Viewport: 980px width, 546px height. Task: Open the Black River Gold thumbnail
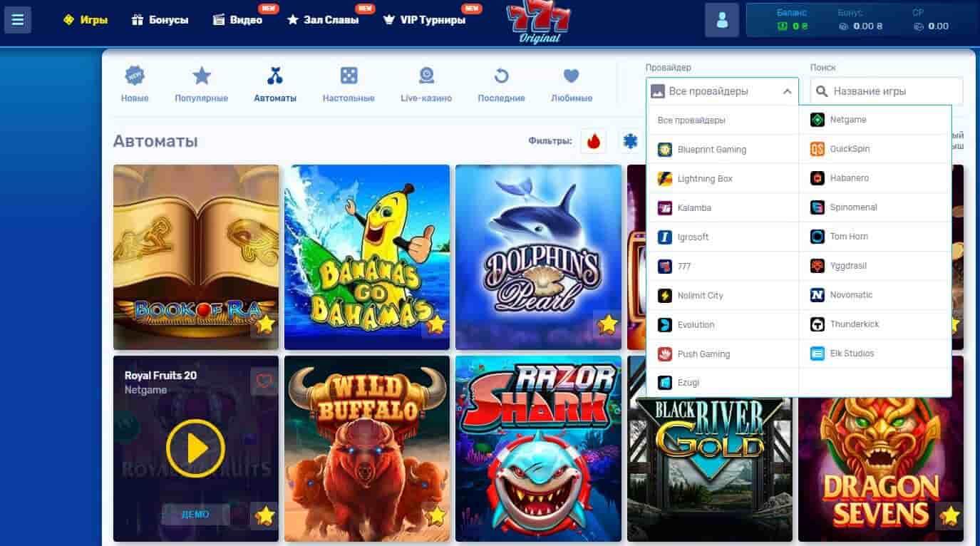[x=709, y=469]
